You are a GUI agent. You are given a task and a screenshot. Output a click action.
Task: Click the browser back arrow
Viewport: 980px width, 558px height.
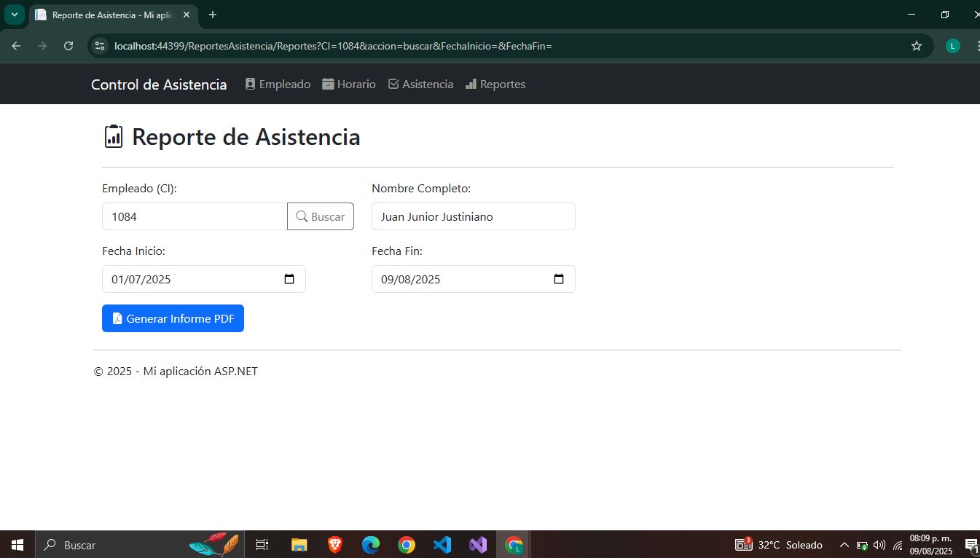[x=16, y=46]
